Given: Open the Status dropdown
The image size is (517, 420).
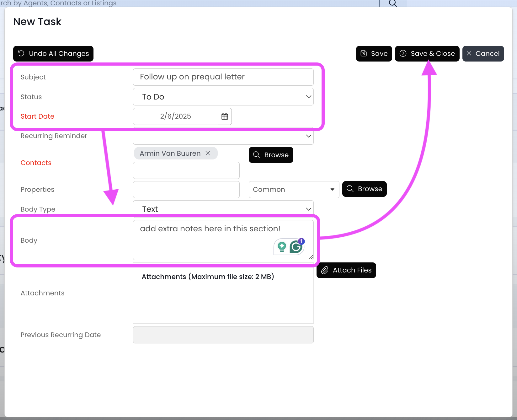Looking at the screenshot, I should click(223, 97).
